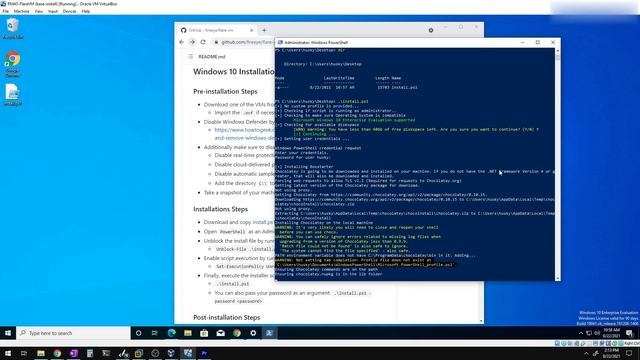
Task: Reload the GitHub page
Action: click(203, 42)
